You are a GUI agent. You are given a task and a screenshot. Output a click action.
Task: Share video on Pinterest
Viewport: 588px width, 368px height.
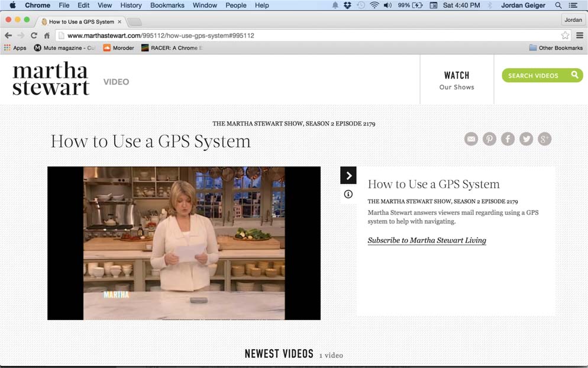(489, 139)
